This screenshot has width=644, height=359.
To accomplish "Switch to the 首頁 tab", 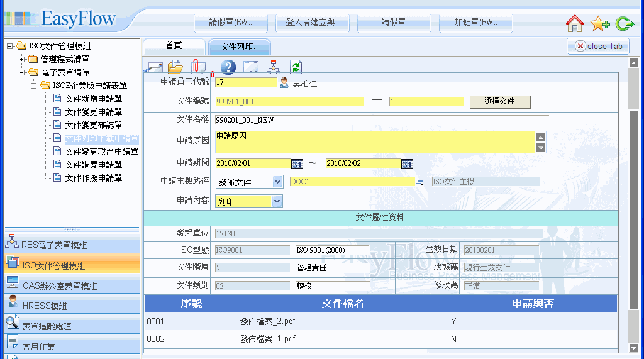I will [x=174, y=46].
